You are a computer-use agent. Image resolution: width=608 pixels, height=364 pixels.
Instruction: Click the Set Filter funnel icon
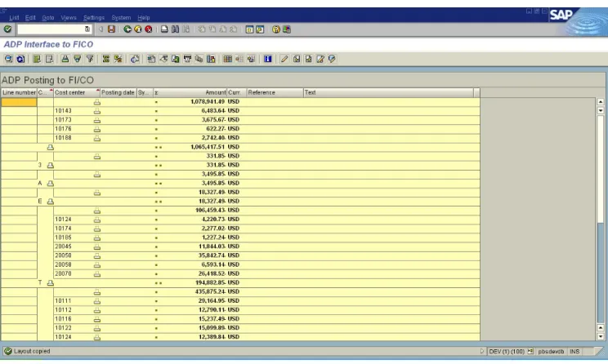coord(90,59)
